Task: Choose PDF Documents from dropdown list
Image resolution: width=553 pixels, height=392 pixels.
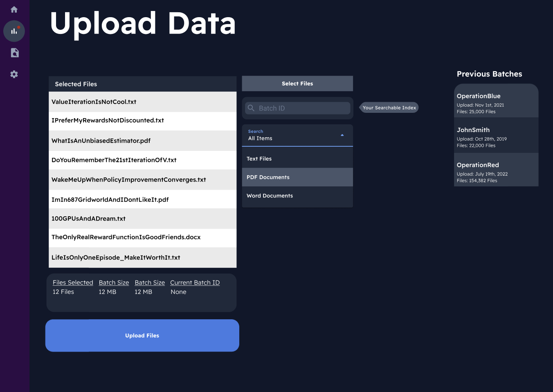Action: (x=297, y=177)
